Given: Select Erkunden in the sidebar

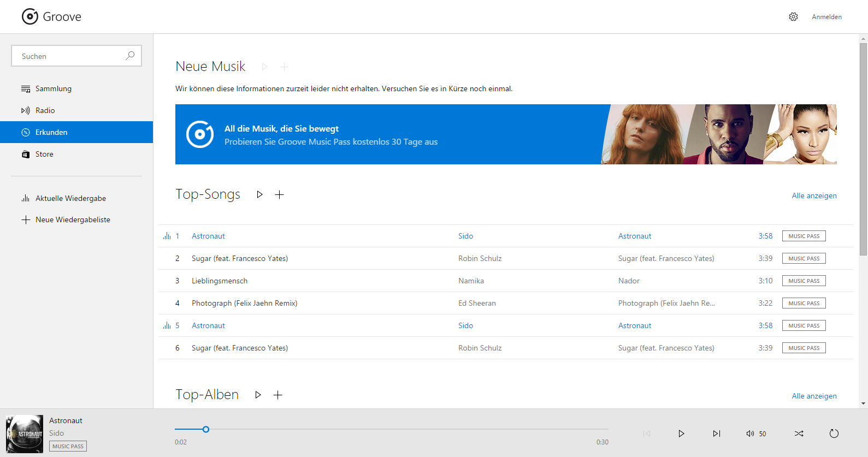Looking at the screenshot, I should 76,132.
